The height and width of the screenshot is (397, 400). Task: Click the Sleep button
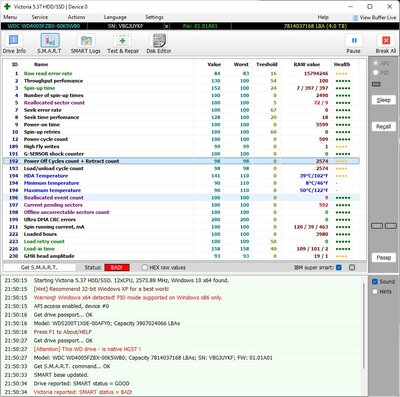click(x=384, y=100)
